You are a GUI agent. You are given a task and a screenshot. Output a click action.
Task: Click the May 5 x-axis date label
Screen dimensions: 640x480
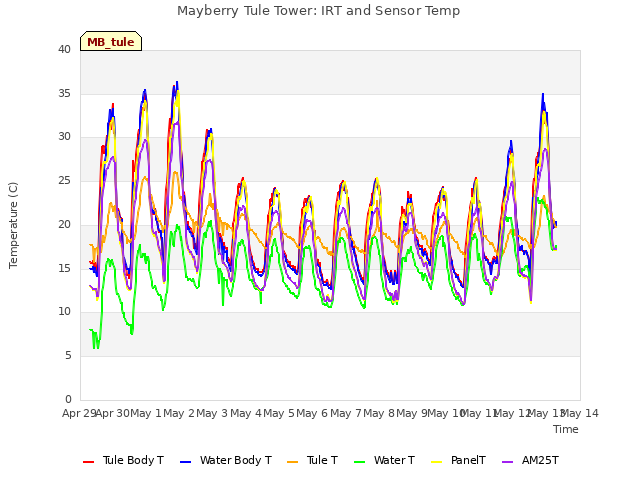279,413
